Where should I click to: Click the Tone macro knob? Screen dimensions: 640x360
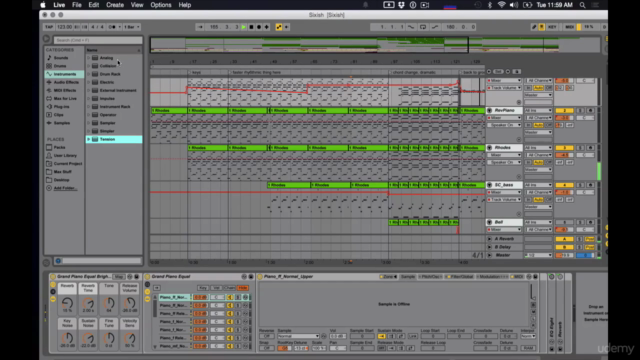click(109, 303)
